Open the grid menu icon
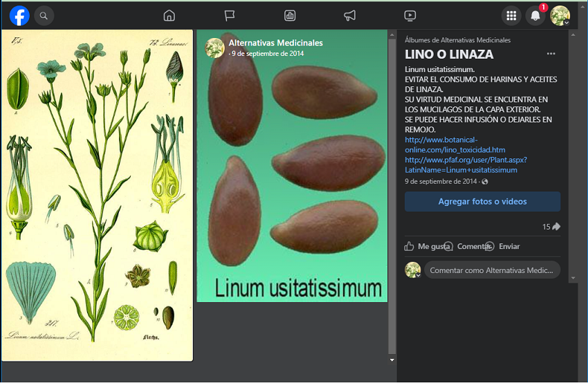588x383 pixels. click(511, 16)
